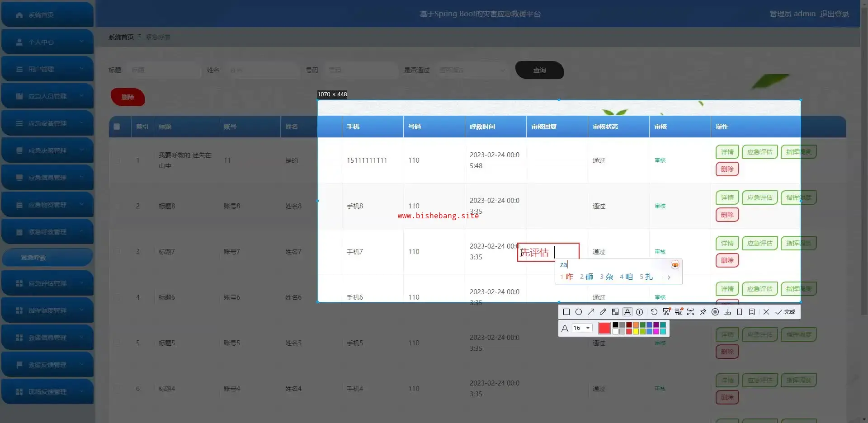Open the 救援反馈管理 sidebar menu
868x423 pixels.
[47, 365]
